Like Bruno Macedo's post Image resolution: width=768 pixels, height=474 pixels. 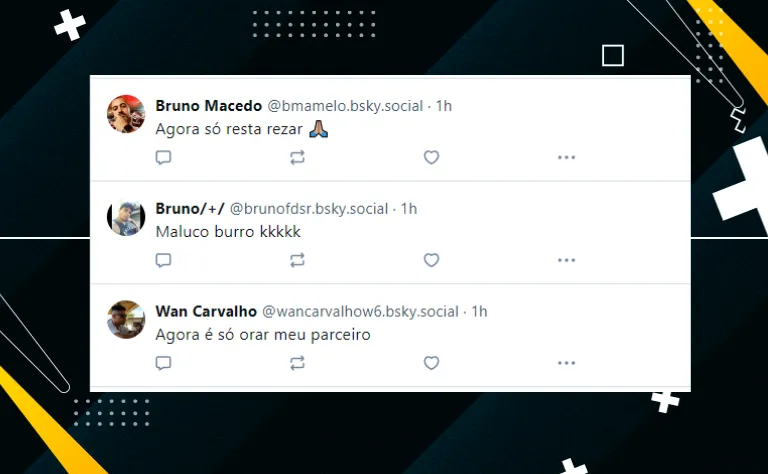click(x=432, y=157)
